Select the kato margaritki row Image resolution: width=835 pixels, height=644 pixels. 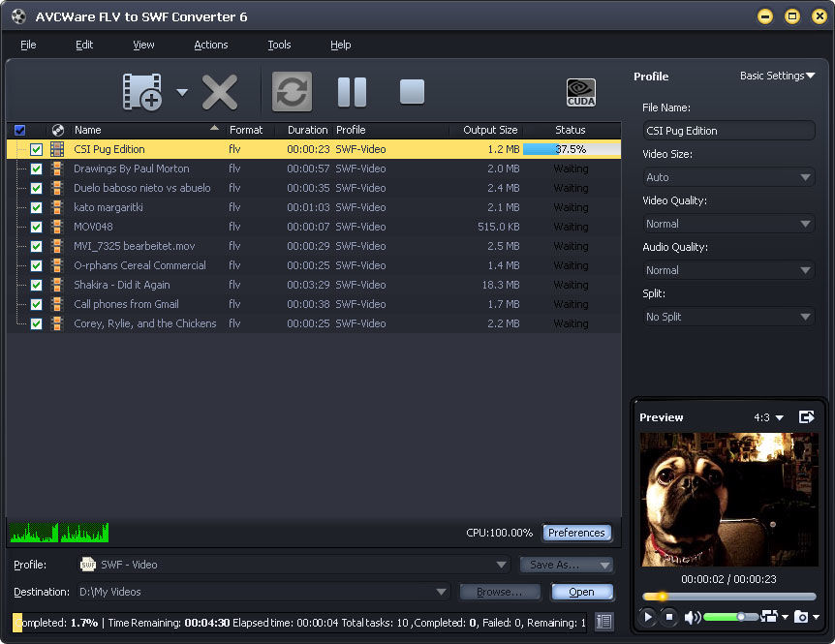[x=314, y=207]
